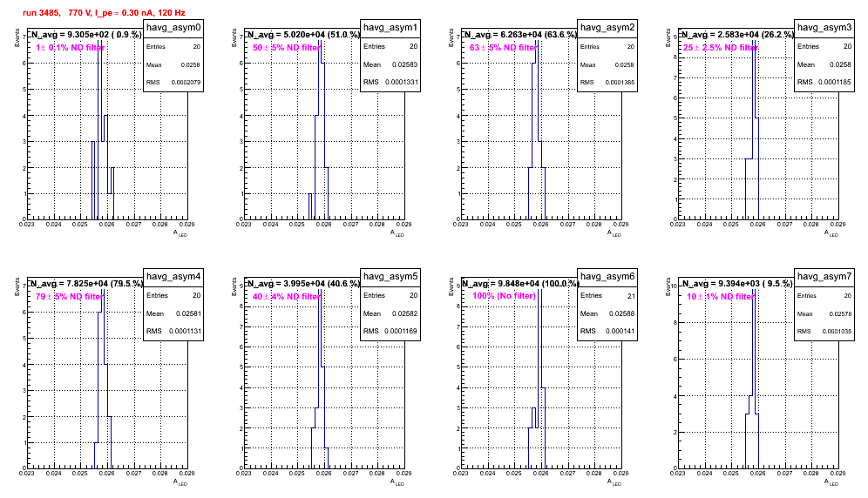Select the havg_asym5 stats box title
This screenshot has width=868, height=498.
(390, 277)
